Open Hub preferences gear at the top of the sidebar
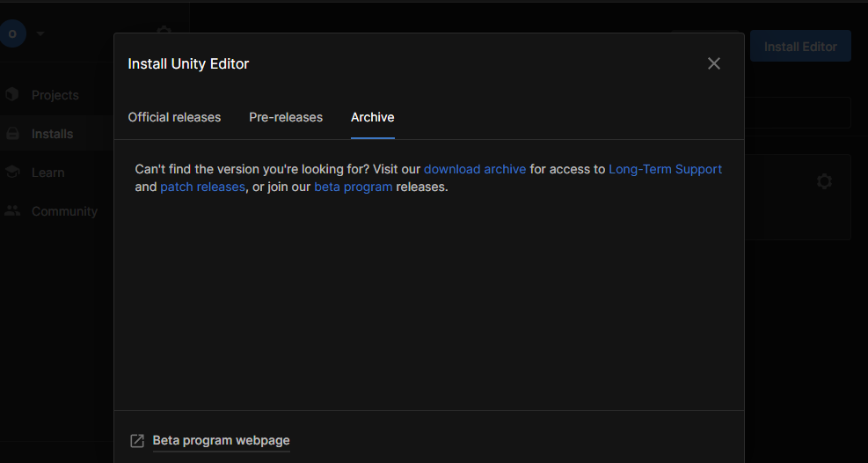The image size is (868, 463). [x=164, y=32]
